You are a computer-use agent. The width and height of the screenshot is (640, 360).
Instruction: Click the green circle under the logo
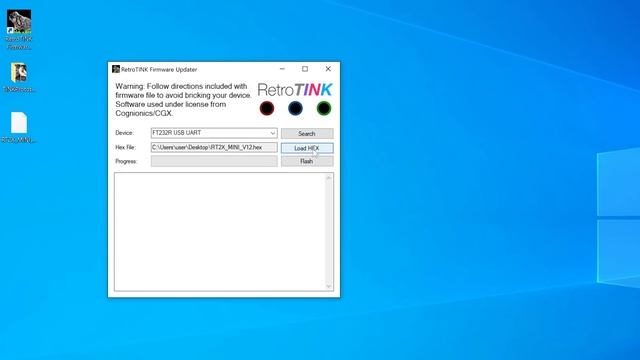[x=324, y=108]
